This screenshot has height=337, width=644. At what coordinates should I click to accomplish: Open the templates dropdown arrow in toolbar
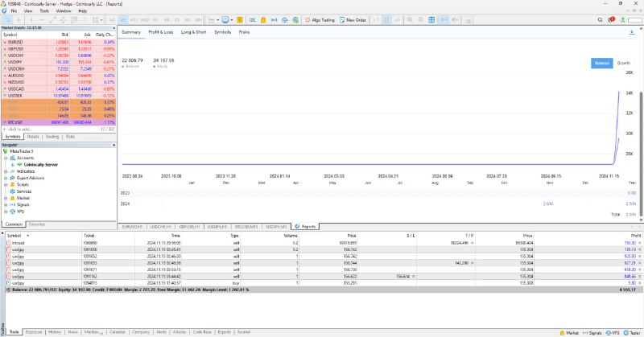click(x=232, y=19)
